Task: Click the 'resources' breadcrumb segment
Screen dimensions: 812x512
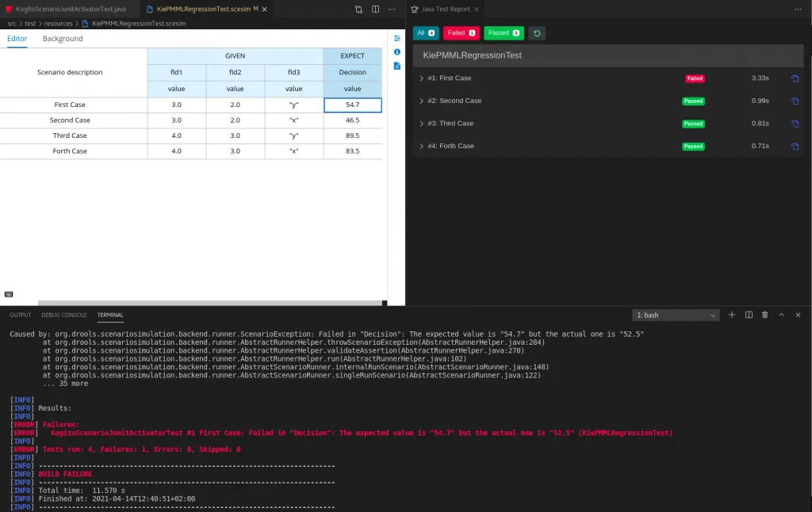Action: coord(58,23)
